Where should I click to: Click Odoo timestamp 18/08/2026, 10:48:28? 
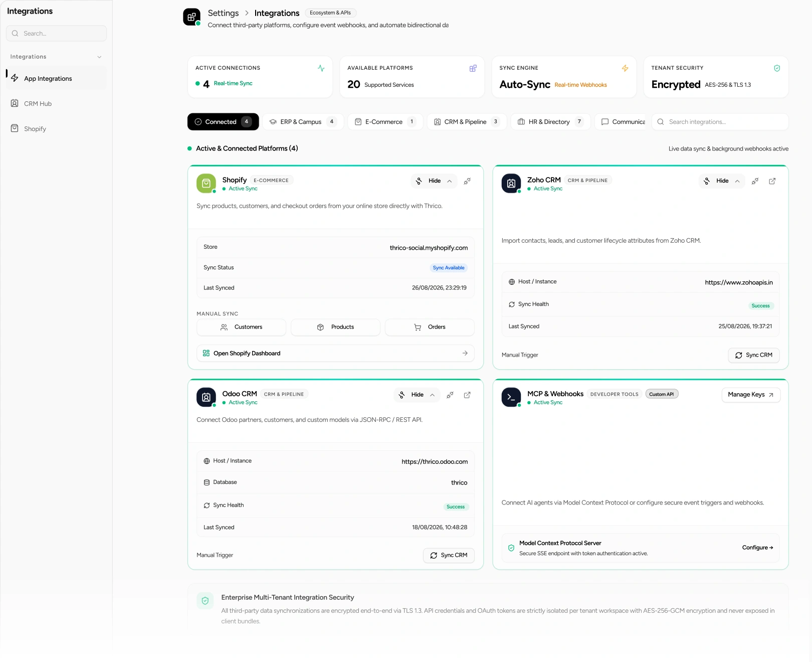click(440, 528)
